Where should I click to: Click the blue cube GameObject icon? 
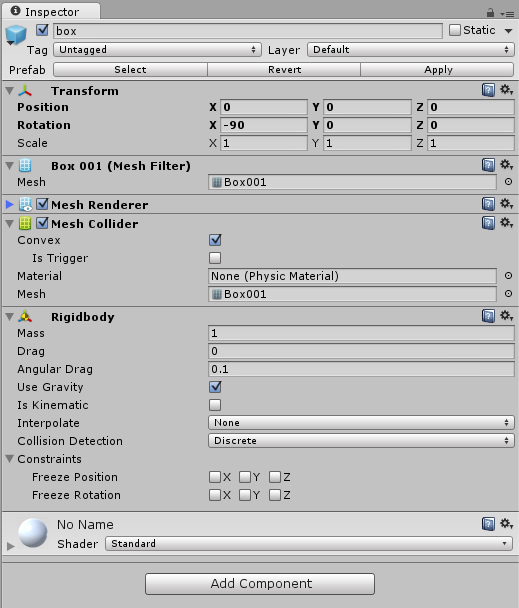click(16, 35)
